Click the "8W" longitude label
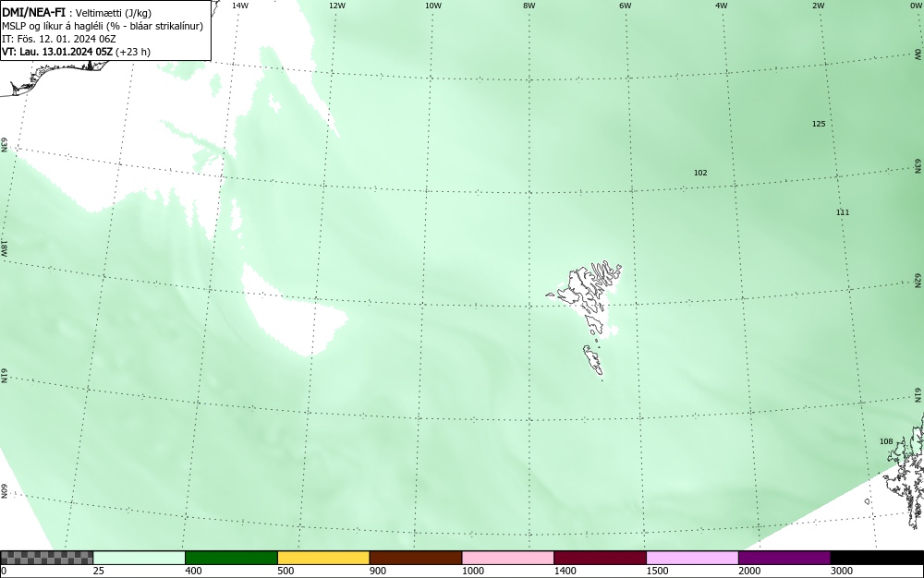 point(529,6)
